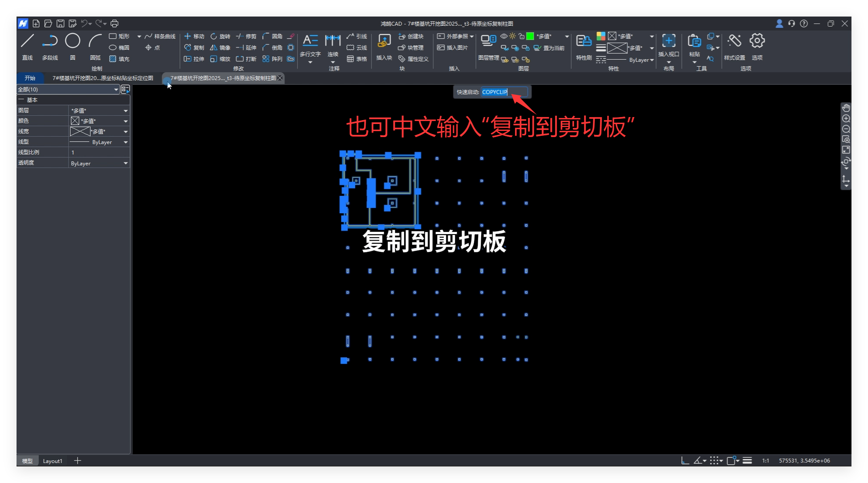Open the 全部(10) selection dropdown
Image resolution: width=868 pixels, height=483 pixels.
(116, 89)
